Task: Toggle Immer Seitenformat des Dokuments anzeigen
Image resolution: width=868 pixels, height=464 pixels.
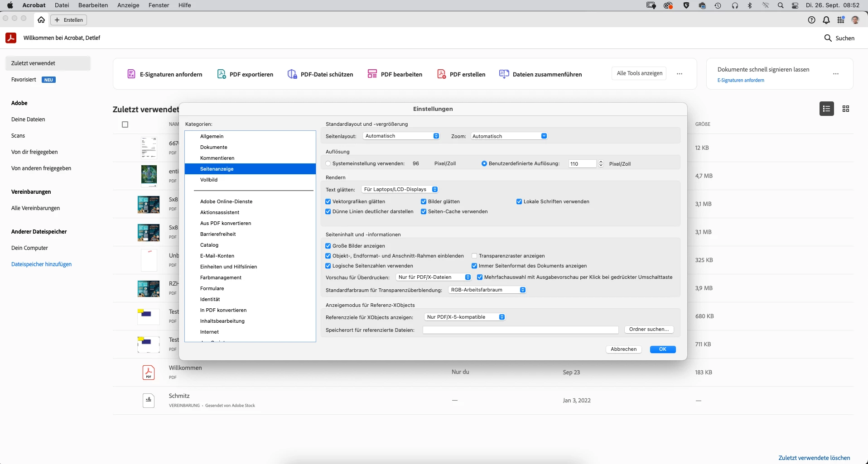Action: click(x=474, y=266)
